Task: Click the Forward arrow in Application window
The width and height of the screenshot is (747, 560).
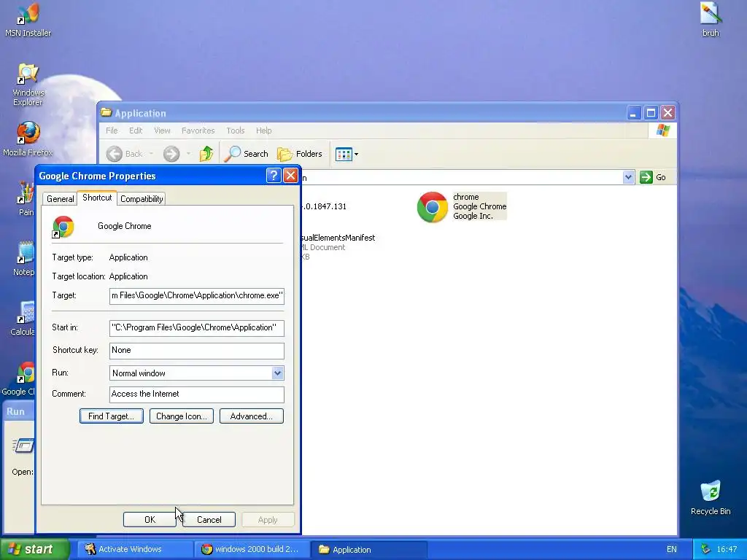Action: click(171, 154)
